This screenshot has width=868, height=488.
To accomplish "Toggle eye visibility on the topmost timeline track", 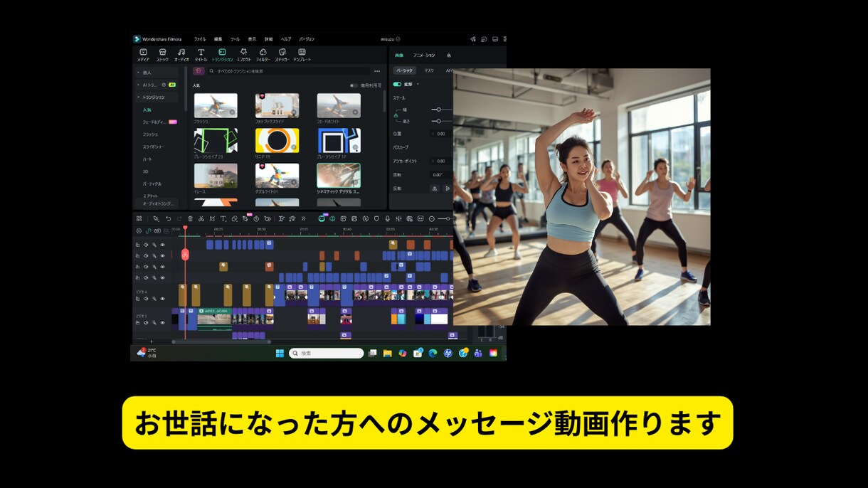I will tap(162, 245).
